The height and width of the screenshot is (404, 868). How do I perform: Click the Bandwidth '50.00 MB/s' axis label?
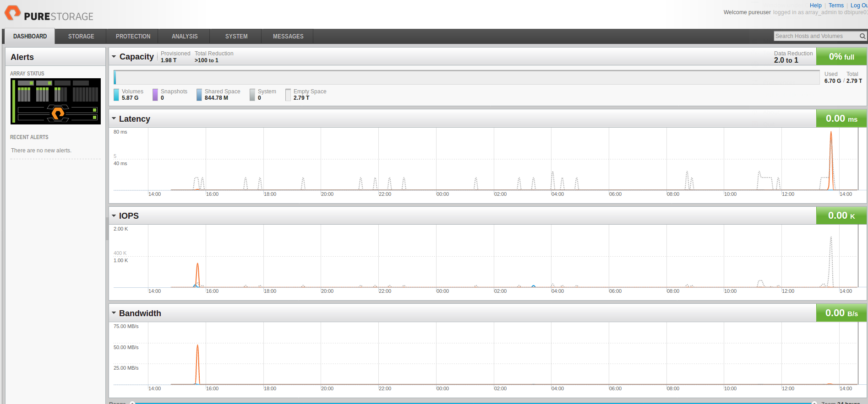coord(126,347)
